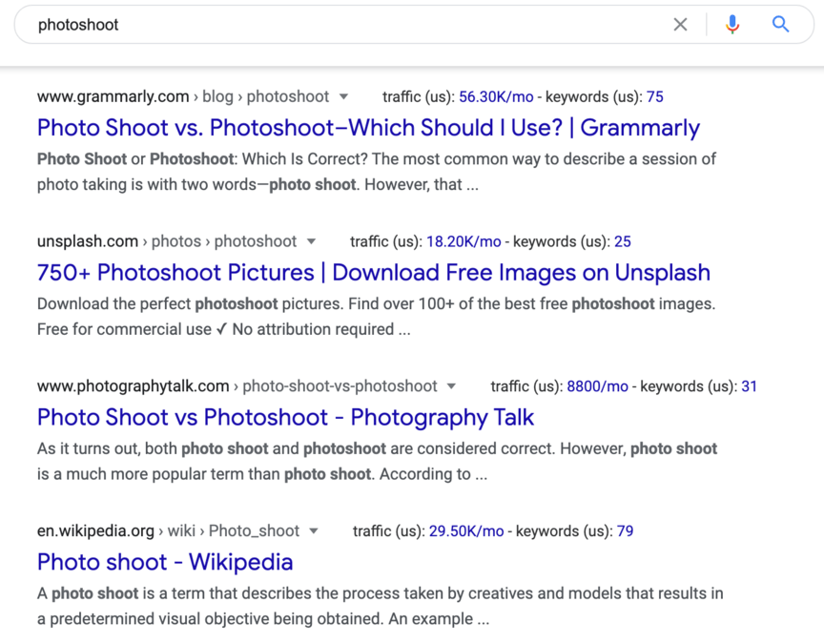Image resolution: width=824 pixels, height=644 pixels.
Task: Click the www.grammarly.com › blog › photoshoot URL text
Action: (x=183, y=96)
